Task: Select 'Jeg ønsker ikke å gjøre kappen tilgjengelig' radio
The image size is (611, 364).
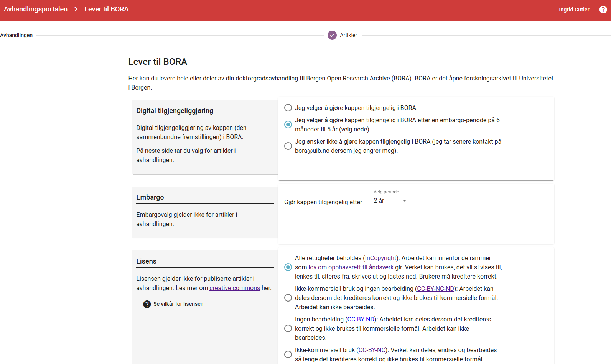Action: 288,146
